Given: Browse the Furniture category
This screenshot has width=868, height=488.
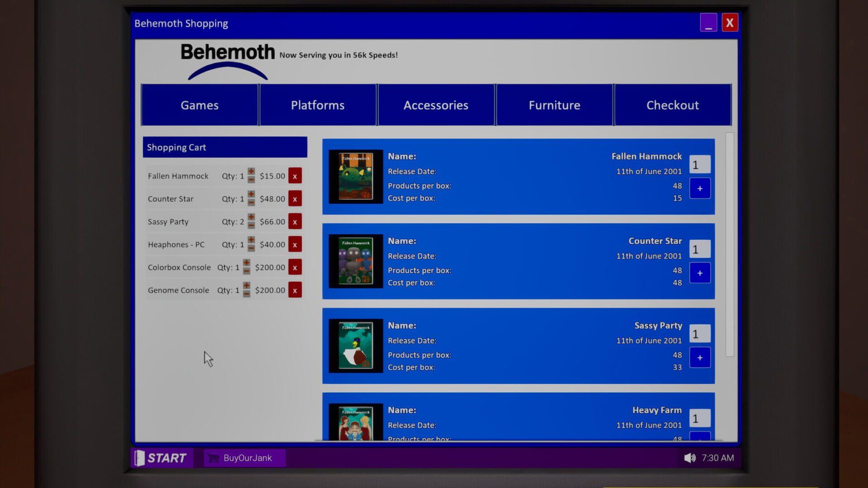Looking at the screenshot, I should 554,105.
